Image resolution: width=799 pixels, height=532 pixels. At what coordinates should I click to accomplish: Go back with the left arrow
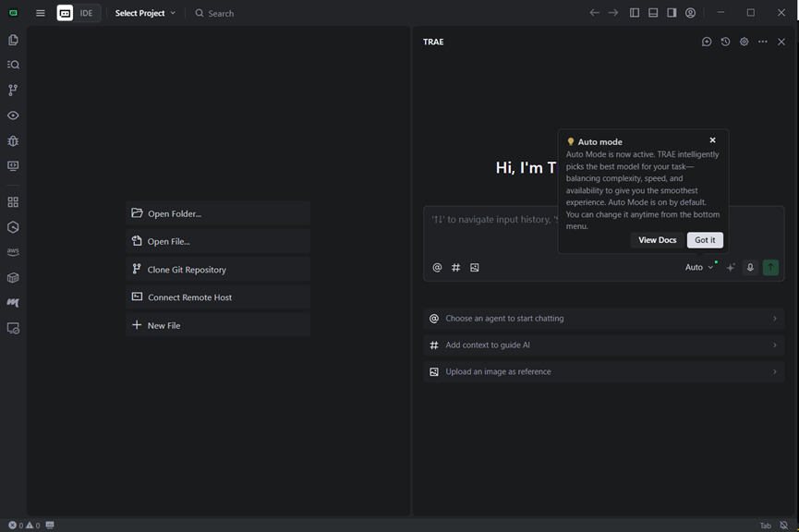[595, 13]
